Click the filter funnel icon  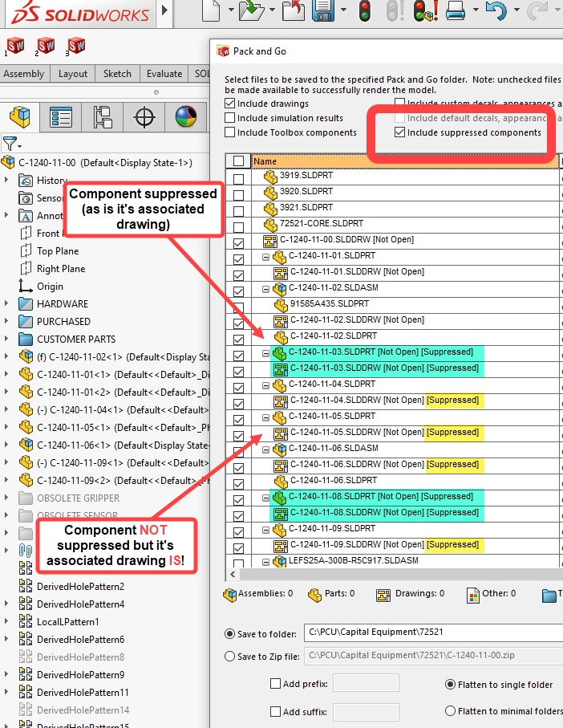click(x=10, y=144)
